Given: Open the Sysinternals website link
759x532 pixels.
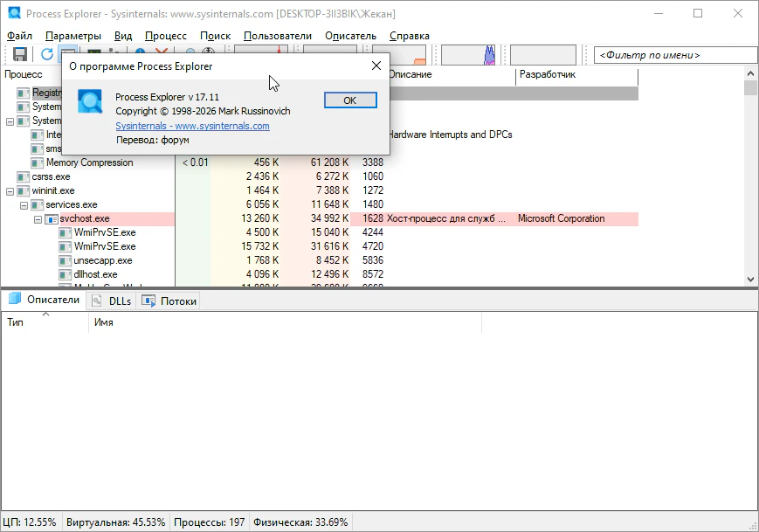Looking at the screenshot, I should [x=192, y=126].
